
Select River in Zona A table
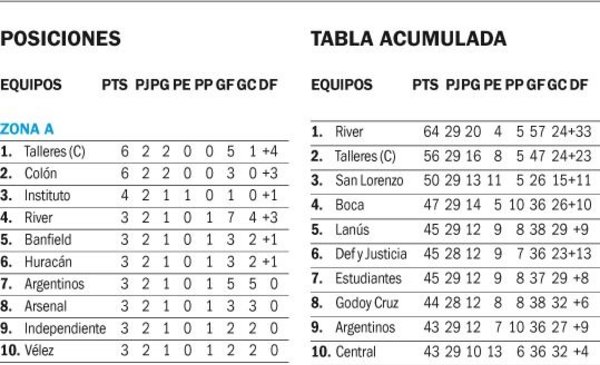pos(39,218)
